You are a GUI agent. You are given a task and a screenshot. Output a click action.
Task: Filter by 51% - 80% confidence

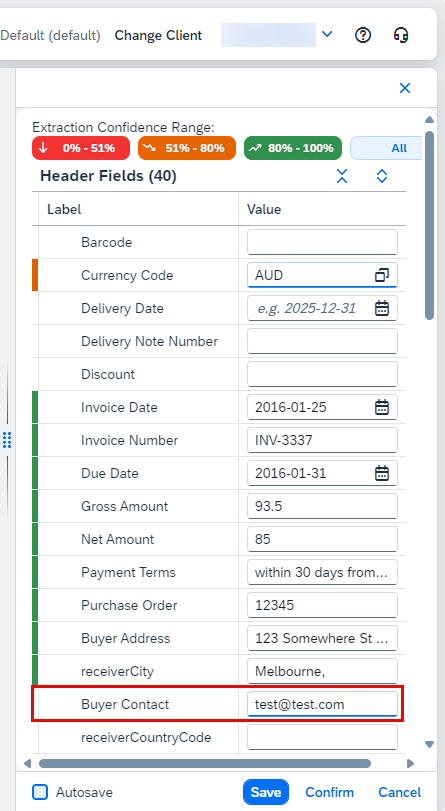click(187, 148)
